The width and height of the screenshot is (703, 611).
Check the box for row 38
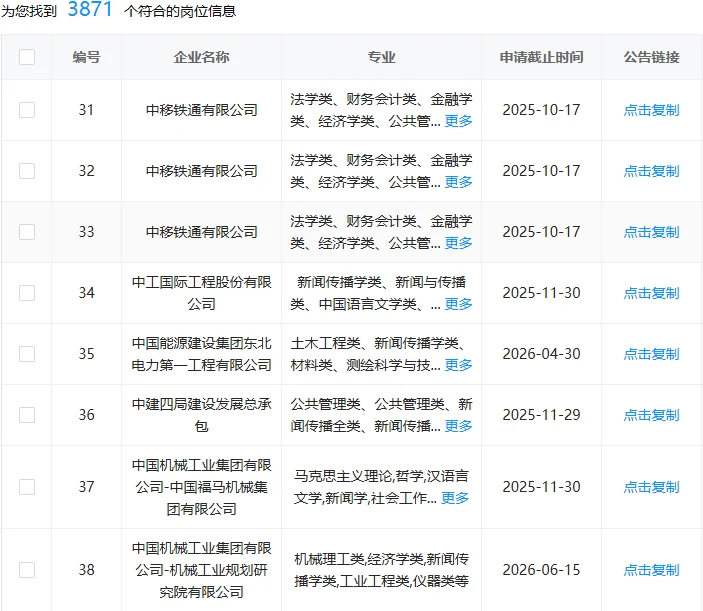coord(27,570)
